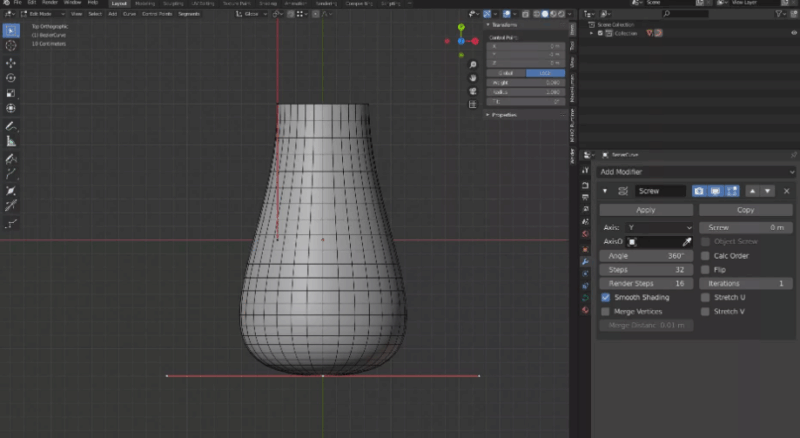Viewport: 800px width, 438px height.
Task: Open the File menu
Action: [18, 3]
